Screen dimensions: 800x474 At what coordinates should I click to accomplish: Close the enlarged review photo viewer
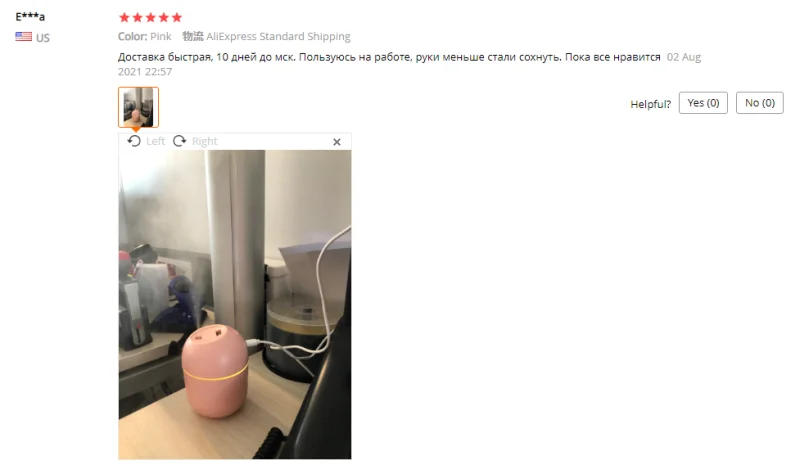tap(337, 142)
